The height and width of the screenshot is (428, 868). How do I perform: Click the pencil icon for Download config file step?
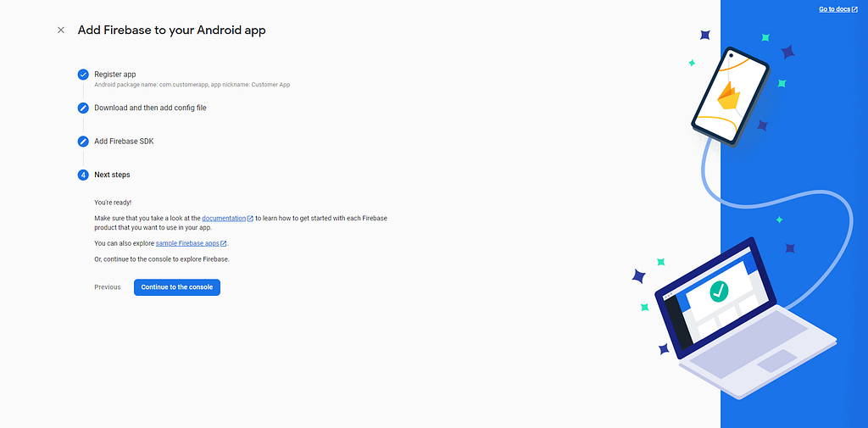[x=83, y=108]
